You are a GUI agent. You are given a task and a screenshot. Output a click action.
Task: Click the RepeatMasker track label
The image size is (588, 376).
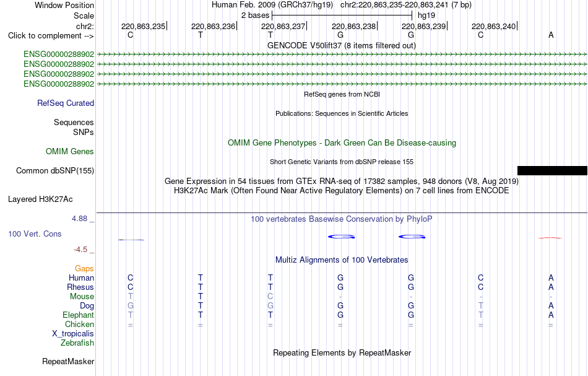[68, 361]
